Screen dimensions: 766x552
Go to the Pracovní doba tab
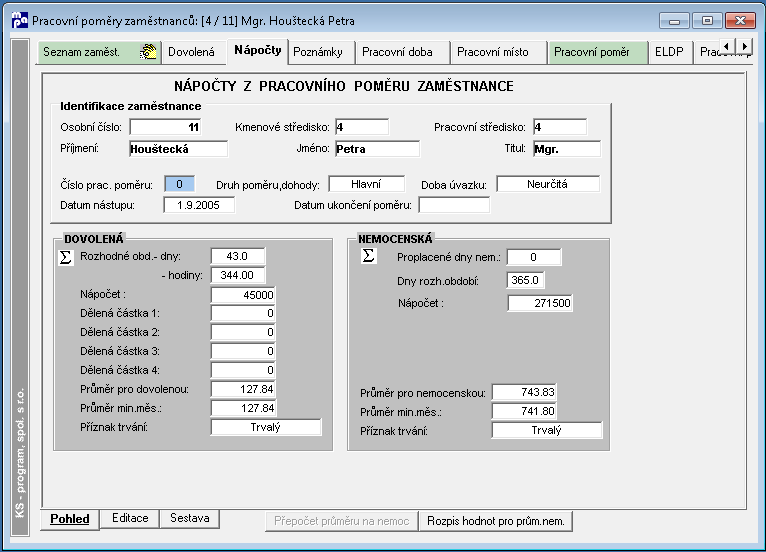(x=402, y=52)
